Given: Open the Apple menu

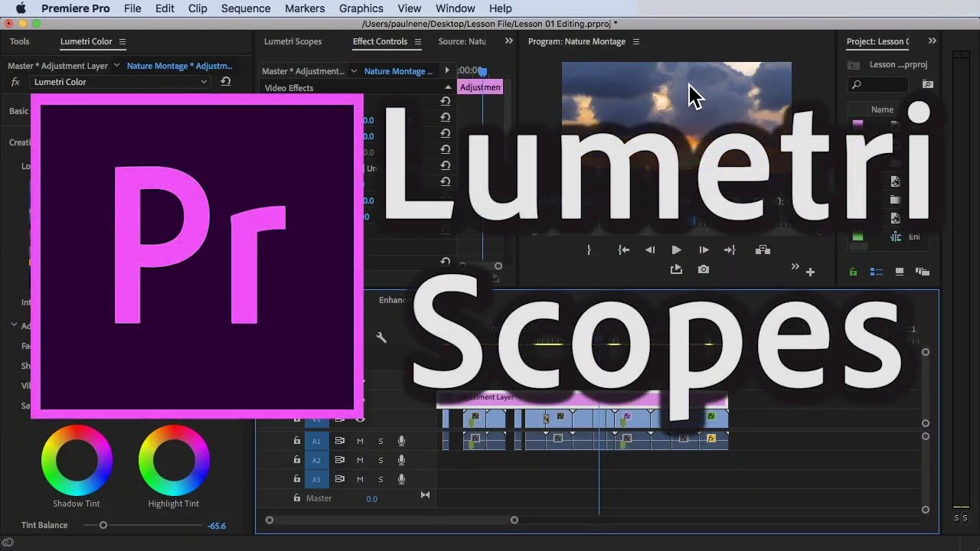Looking at the screenshot, I should 20,8.
